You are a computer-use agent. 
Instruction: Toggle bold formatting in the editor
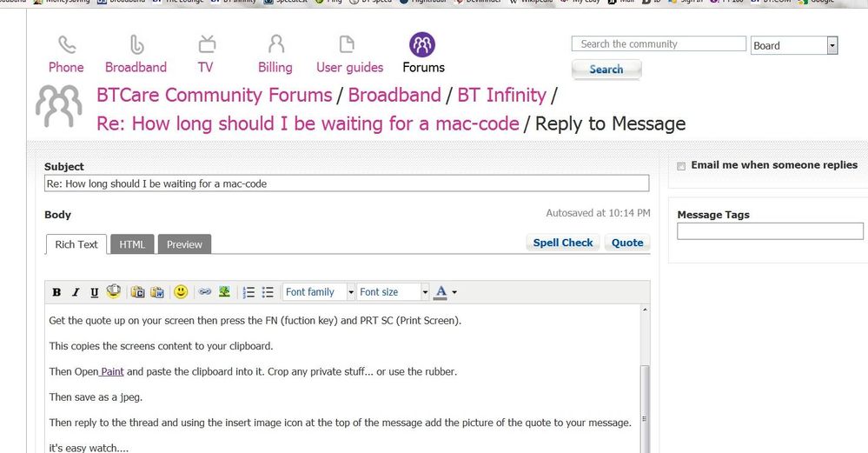(56, 292)
